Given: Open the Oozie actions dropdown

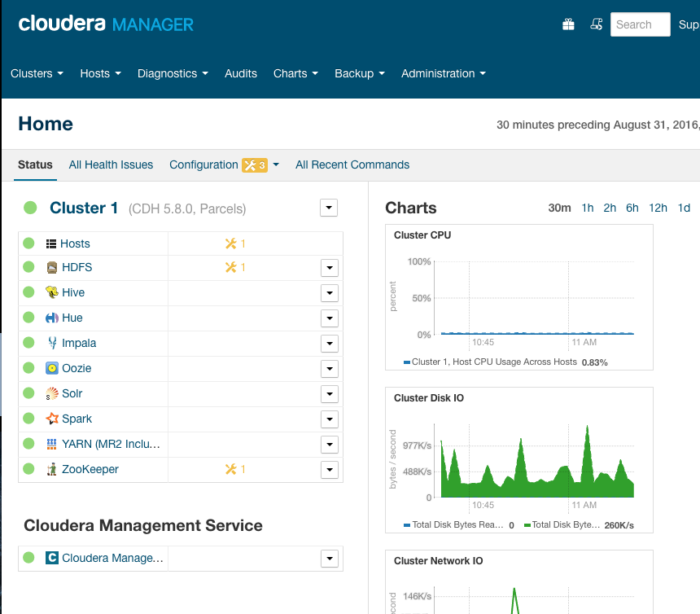Looking at the screenshot, I should coord(330,369).
